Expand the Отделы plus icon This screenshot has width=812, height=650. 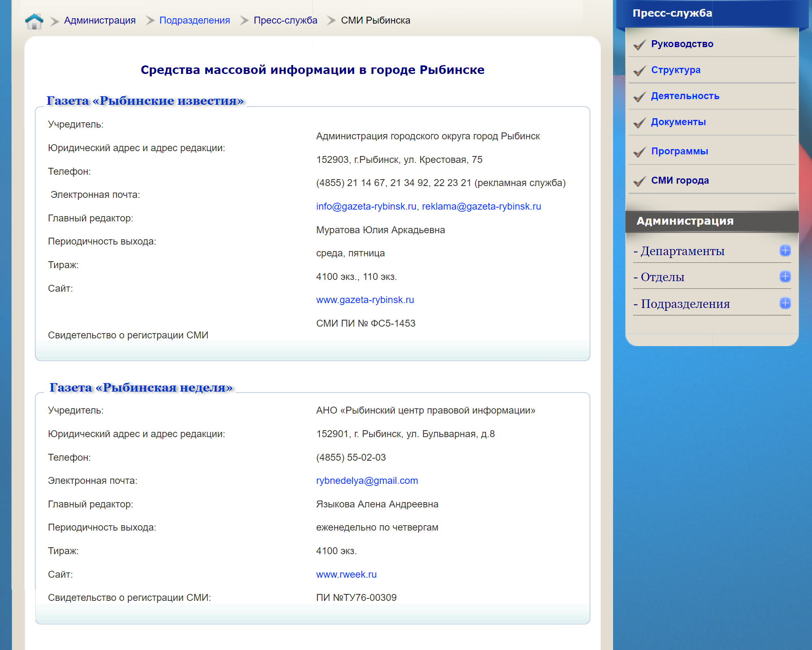pos(785,277)
